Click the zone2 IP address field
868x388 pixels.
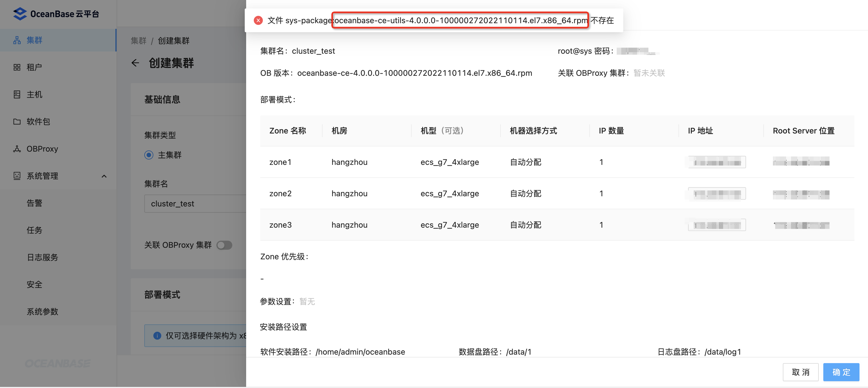tap(717, 193)
